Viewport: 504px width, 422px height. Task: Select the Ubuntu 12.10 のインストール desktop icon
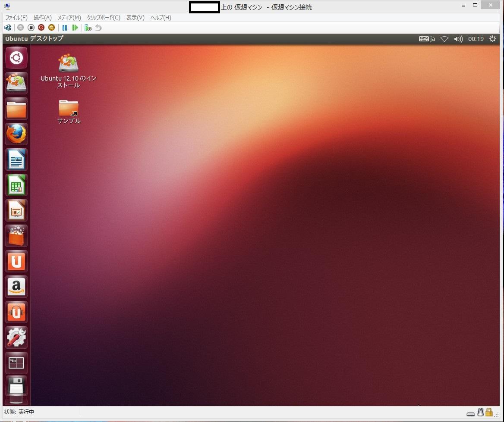pos(69,71)
